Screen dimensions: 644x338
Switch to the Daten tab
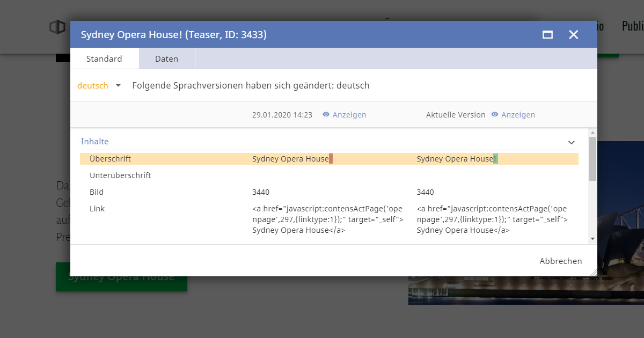click(x=166, y=58)
